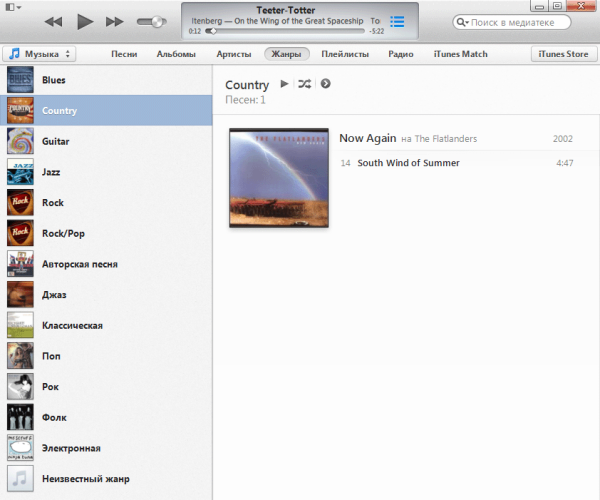Viewport: 600px width, 500px height.
Task: Open Country genre options arrow icon
Action: click(325, 83)
